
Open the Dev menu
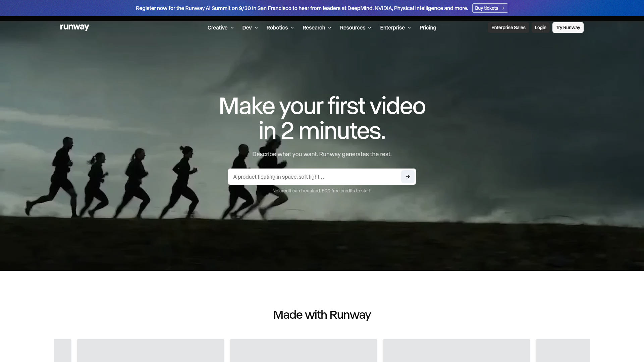250,27
